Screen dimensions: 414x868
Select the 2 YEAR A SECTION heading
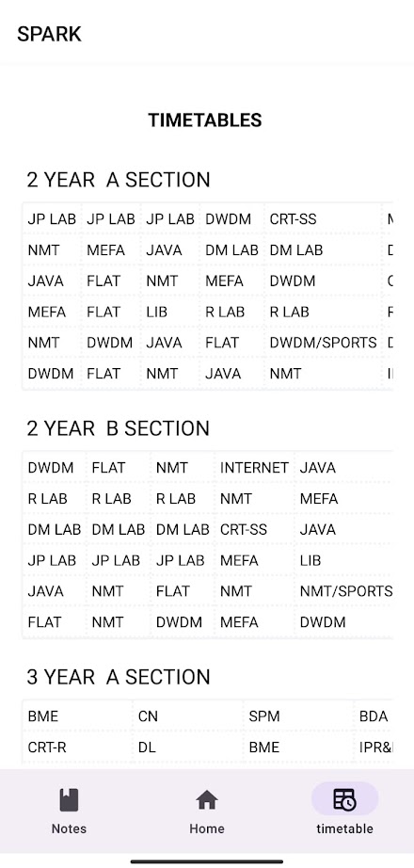pos(119,180)
